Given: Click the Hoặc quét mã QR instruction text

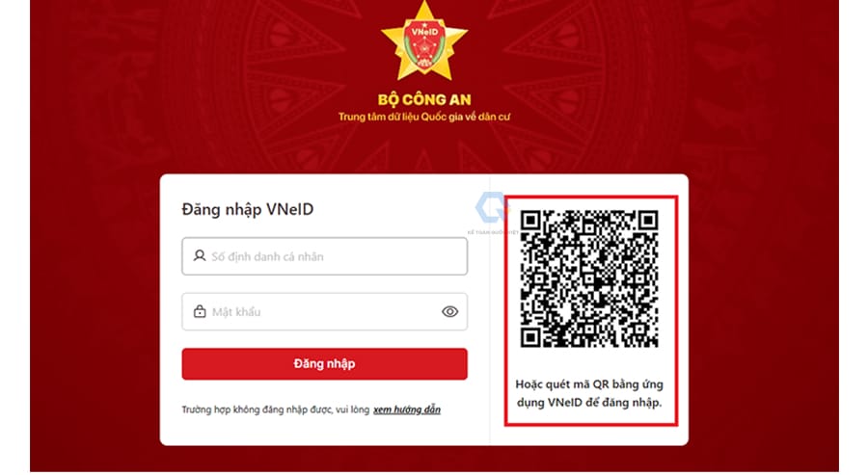Looking at the screenshot, I should click(589, 393).
